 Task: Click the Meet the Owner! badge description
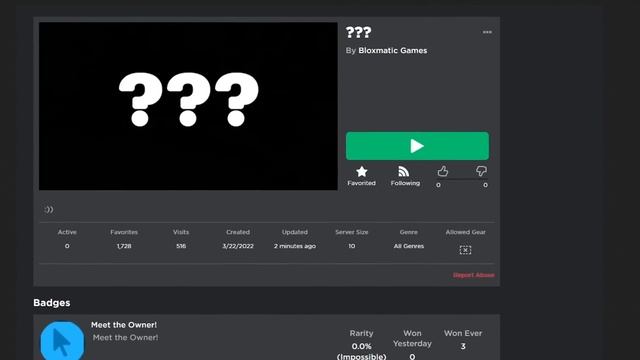click(125, 338)
